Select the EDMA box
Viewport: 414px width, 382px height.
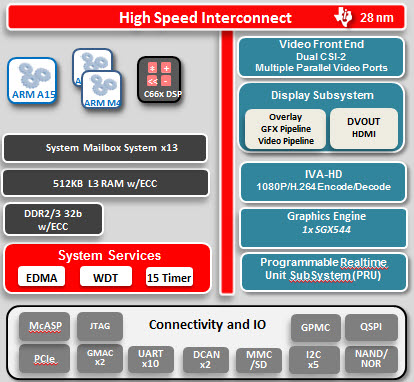point(42,277)
